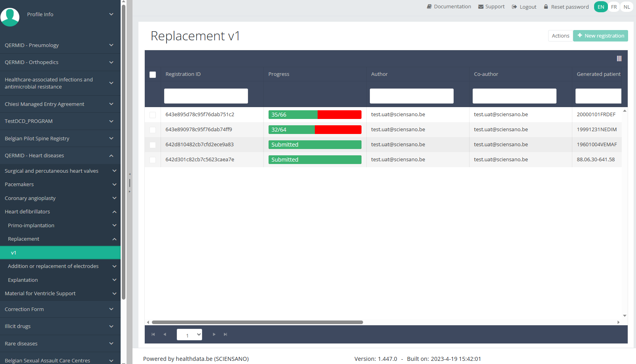Click the user avatar profile icon

pos(10,17)
